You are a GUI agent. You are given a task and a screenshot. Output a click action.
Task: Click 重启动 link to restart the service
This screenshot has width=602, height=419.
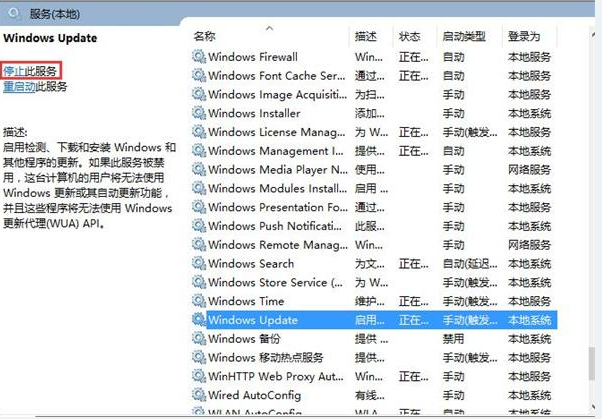click(x=19, y=86)
